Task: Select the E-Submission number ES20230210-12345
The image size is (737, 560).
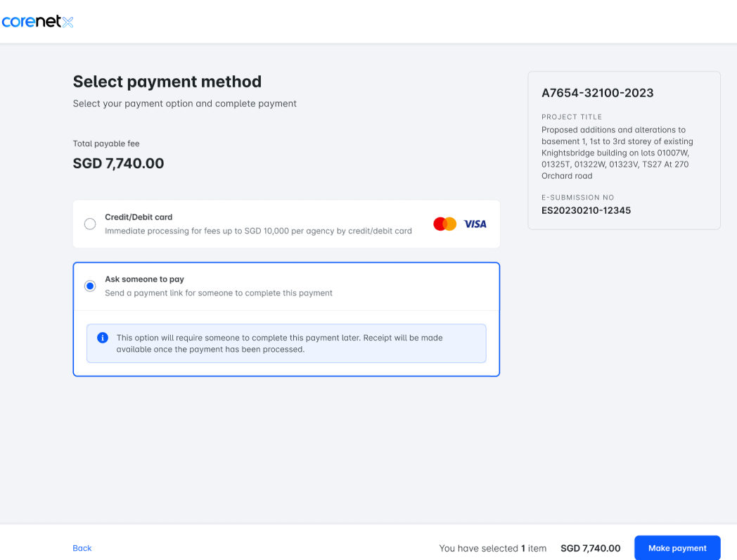Action: pyautogui.click(x=586, y=210)
